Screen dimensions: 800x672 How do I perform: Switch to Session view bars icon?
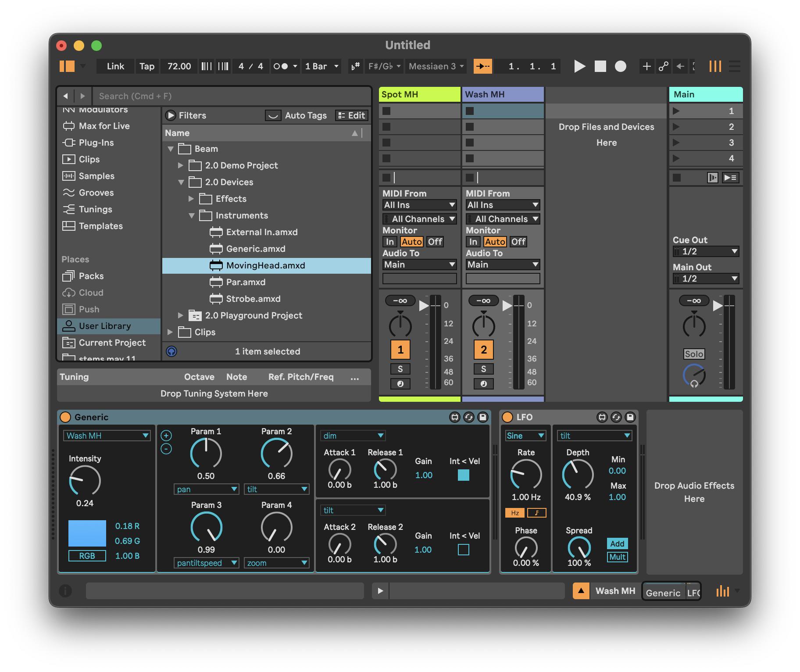[715, 66]
